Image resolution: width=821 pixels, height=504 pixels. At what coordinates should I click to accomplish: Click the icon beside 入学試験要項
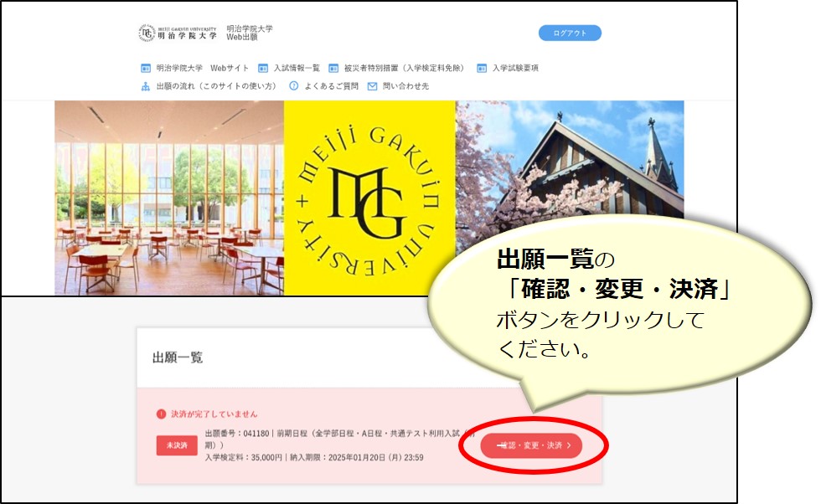point(482,68)
